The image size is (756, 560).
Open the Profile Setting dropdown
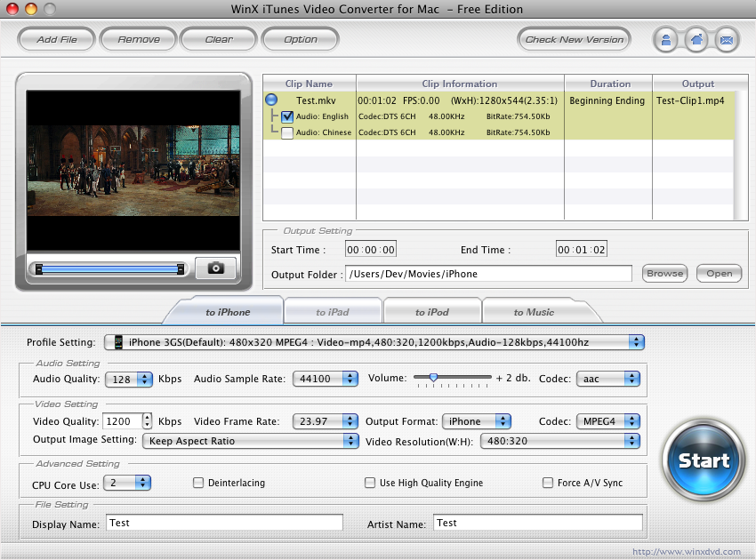374,342
